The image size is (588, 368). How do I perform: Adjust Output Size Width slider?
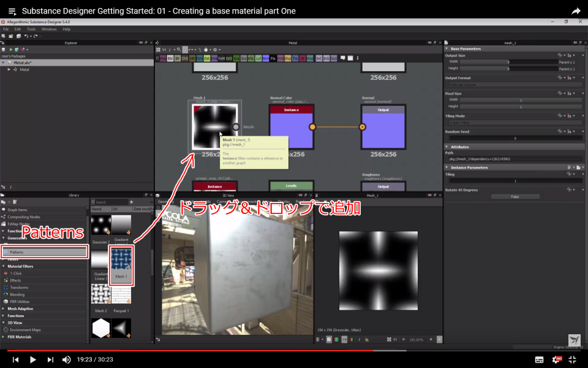pos(508,62)
